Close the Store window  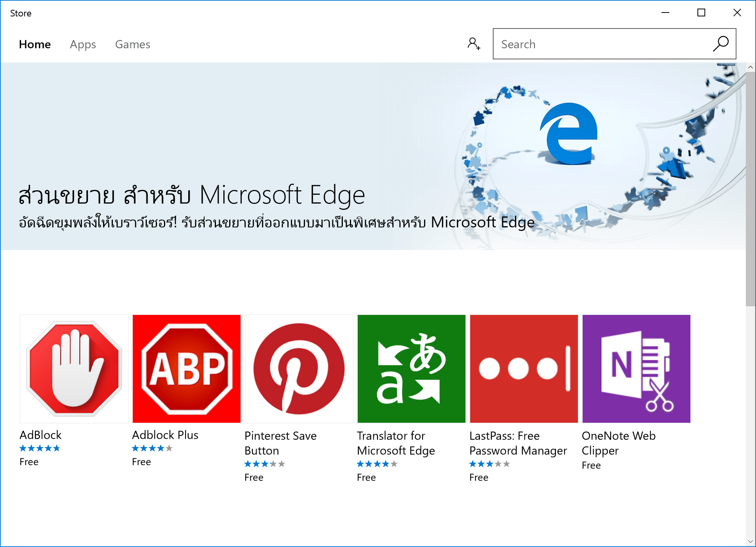point(737,13)
